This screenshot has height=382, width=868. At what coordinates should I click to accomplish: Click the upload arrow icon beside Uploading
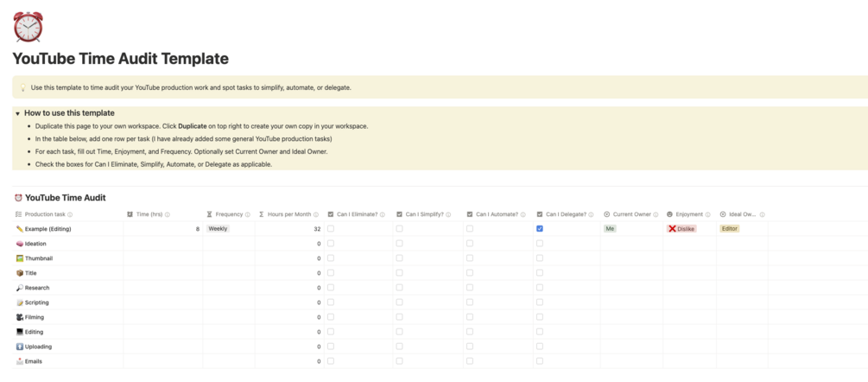click(20, 347)
